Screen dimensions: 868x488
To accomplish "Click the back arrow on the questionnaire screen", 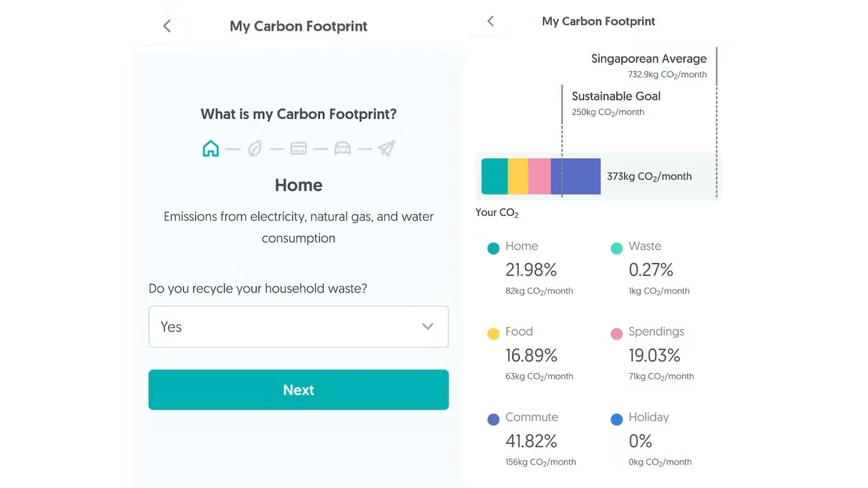I will pyautogui.click(x=167, y=26).
